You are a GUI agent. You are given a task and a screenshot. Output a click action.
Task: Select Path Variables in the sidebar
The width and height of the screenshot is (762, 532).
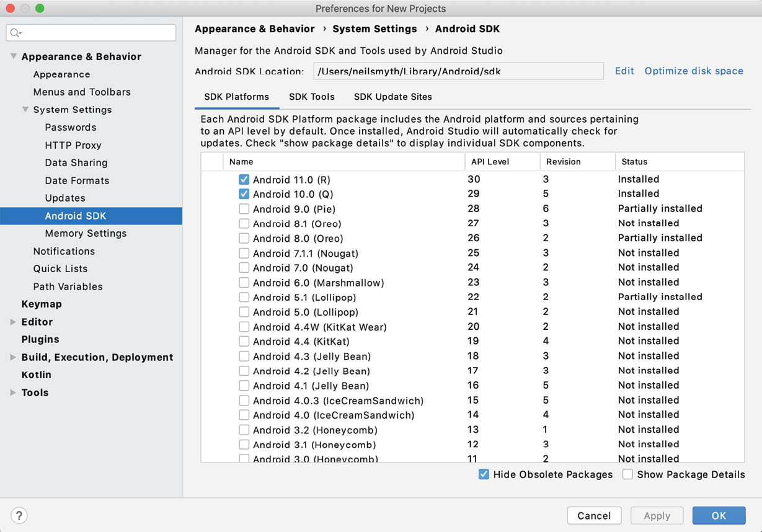pyautogui.click(x=68, y=286)
